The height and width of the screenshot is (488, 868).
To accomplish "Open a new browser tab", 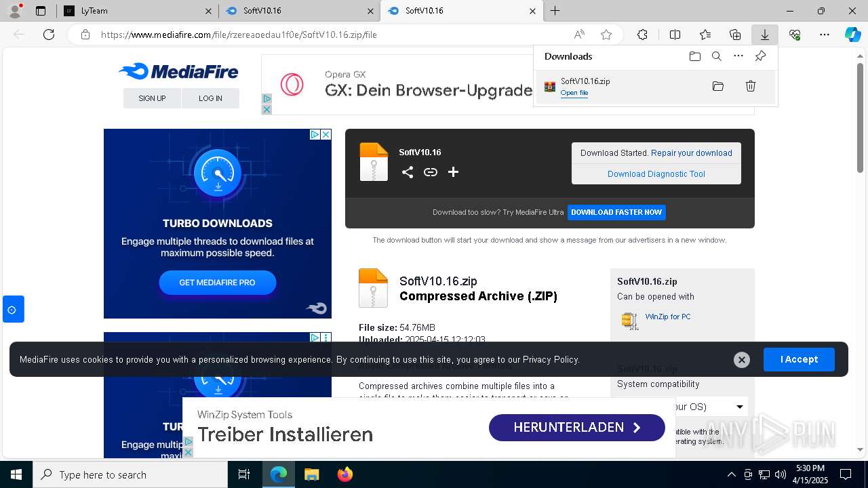I will click(555, 11).
